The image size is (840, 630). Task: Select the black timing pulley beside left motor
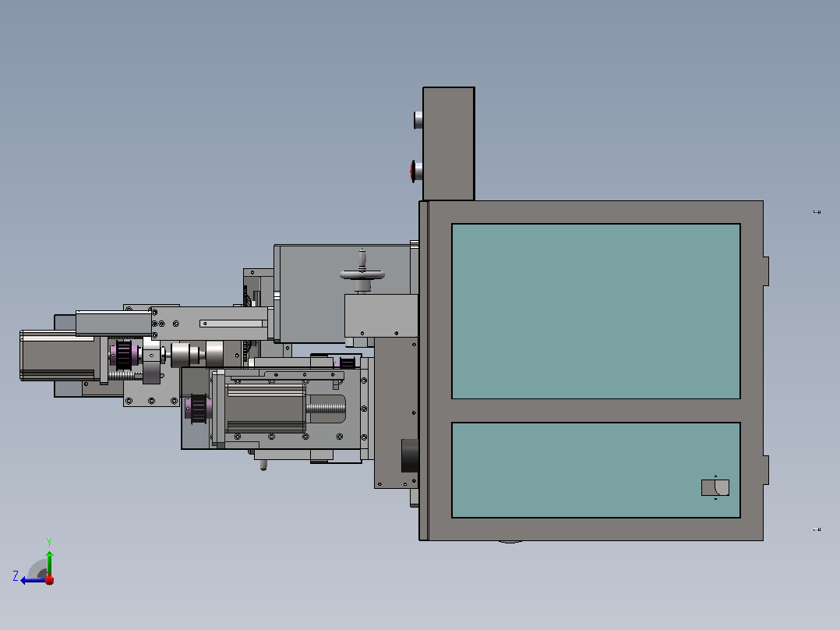(124, 355)
